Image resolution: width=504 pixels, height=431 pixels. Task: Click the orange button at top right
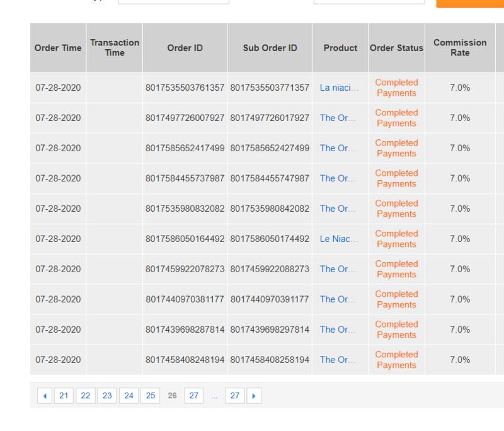(x=469, y=3)
